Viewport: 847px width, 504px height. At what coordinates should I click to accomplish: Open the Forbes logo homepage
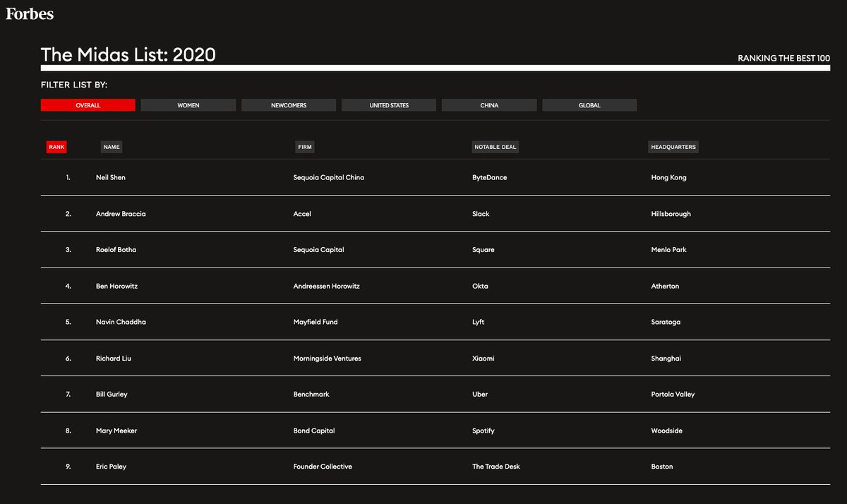30,13
